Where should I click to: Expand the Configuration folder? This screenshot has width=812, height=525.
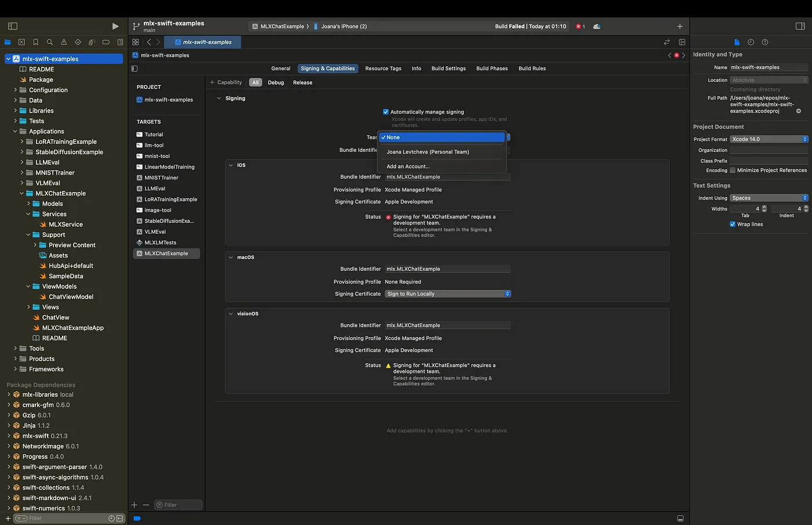pos(15,90)
